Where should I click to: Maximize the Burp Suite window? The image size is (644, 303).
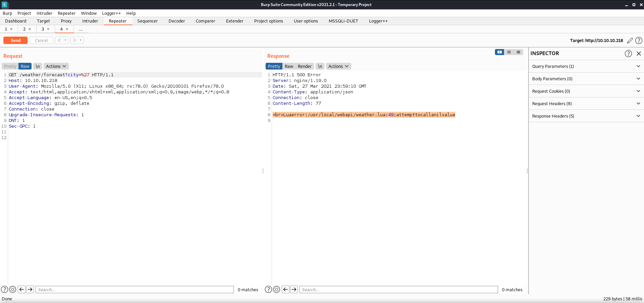[634, 5]
